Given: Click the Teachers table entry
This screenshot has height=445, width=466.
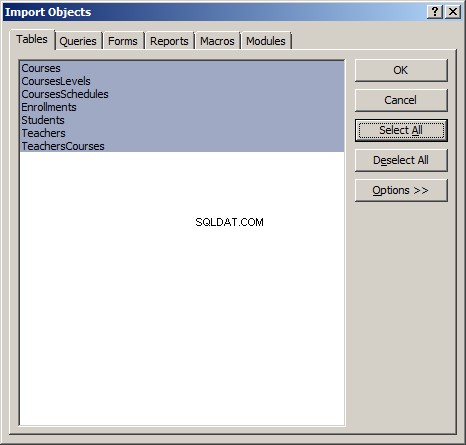Looking at the screenshot, I should click(x=182, y=133).
